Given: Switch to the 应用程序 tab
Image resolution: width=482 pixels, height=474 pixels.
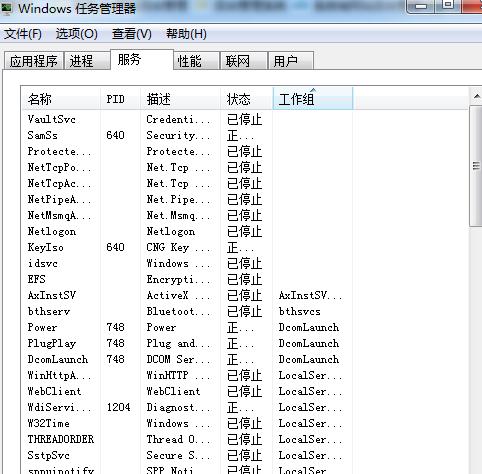Looking at the screenshot, I should pyautogui.click(x=34, y=61).
